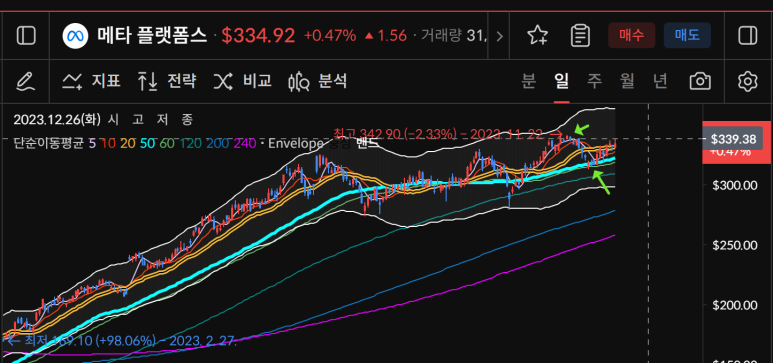Viewport: 773px width, 363px height.
Task: Open 비교 compare tool
Action: coord(242,80)
